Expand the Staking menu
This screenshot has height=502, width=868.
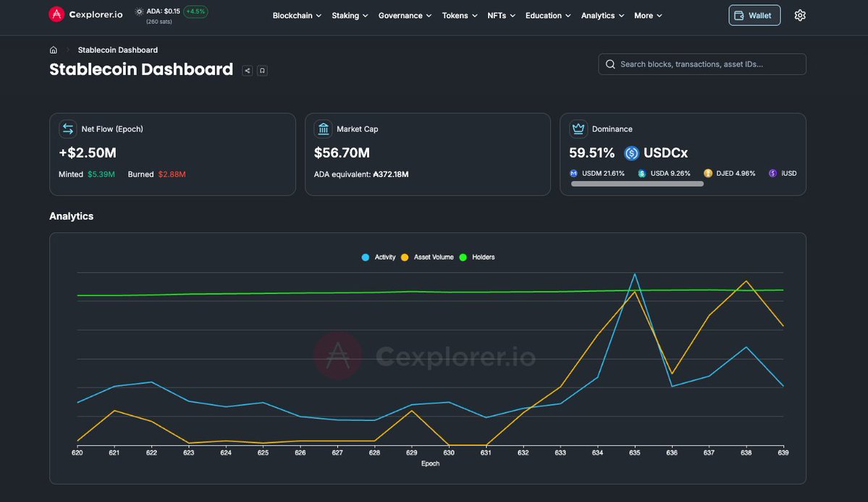point(350,15)
